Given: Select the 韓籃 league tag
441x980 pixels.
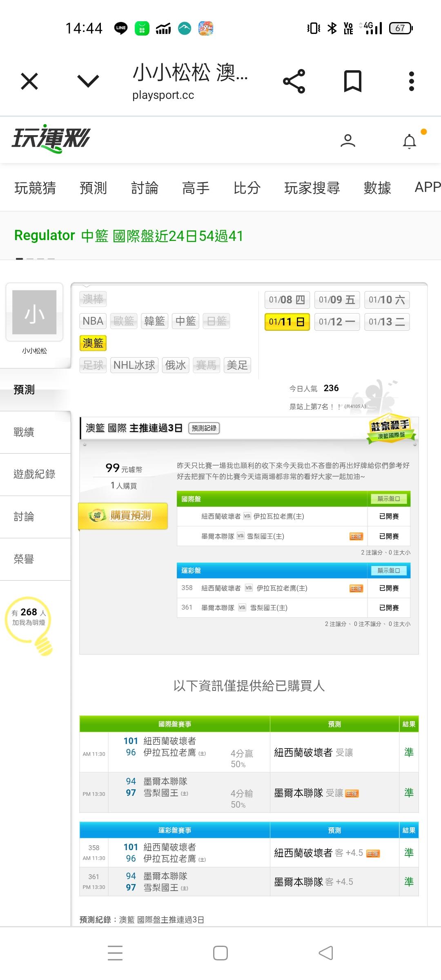Looking at the screenshot, I should coord(154,321).
